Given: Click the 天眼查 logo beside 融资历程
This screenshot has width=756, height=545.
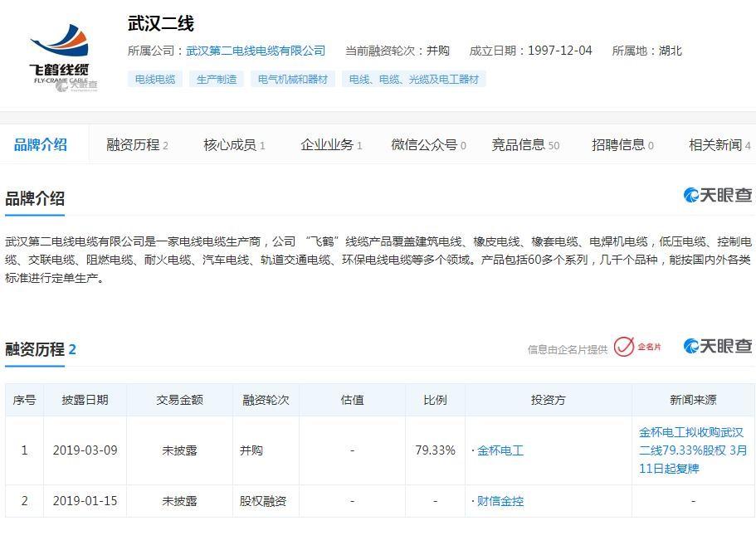Looking at the screenshot, I should 718,347.
